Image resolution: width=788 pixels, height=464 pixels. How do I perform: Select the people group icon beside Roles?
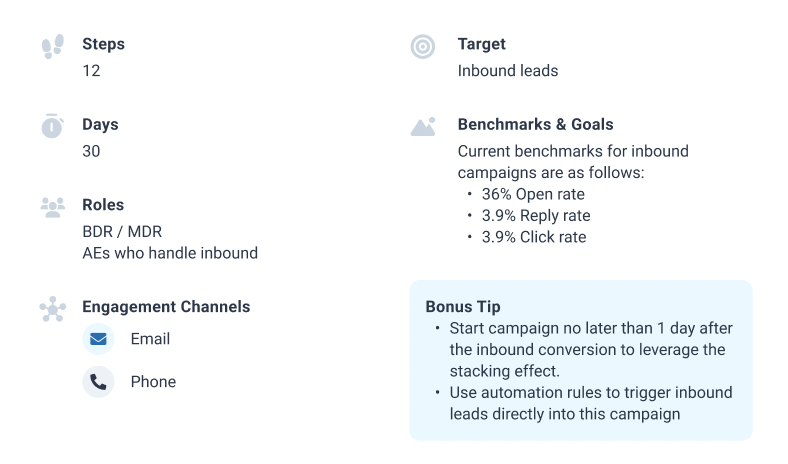coord(53,207)
